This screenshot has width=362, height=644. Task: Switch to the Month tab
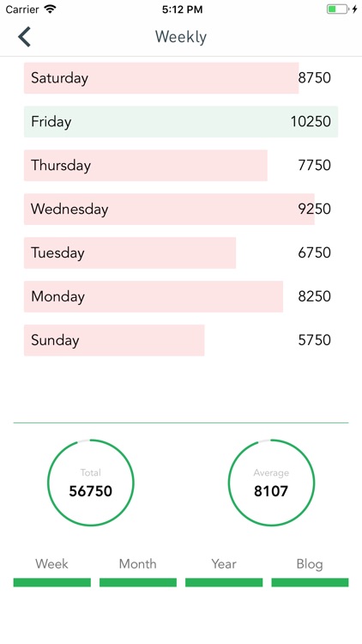tap(138, 571)
